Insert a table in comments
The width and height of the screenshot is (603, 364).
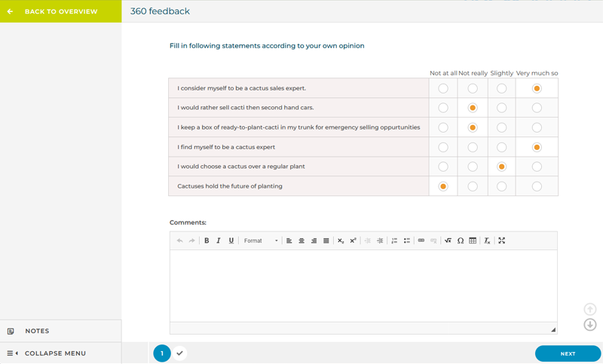point(473,240)
